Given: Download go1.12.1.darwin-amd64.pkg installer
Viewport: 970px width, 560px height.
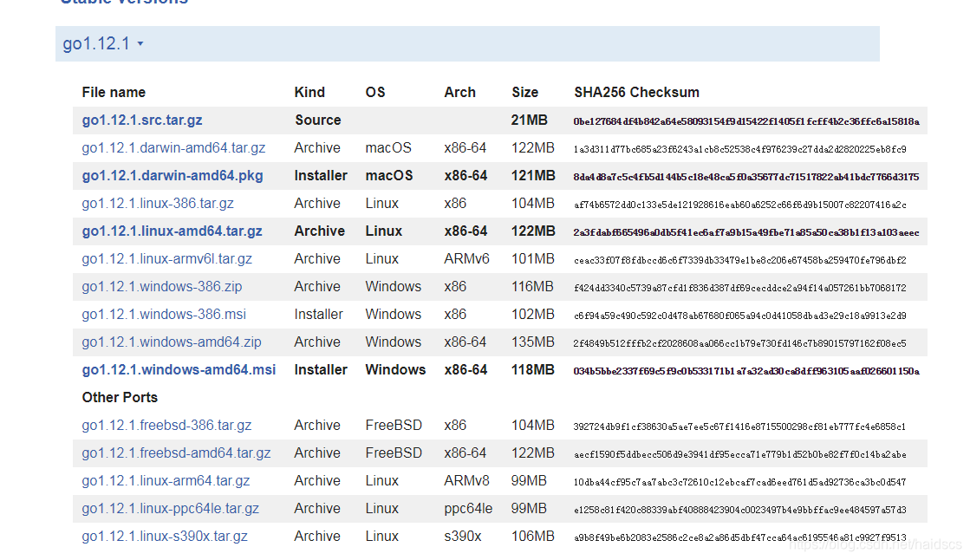Looking at the screenshot, I should click(x=172, y=176).
